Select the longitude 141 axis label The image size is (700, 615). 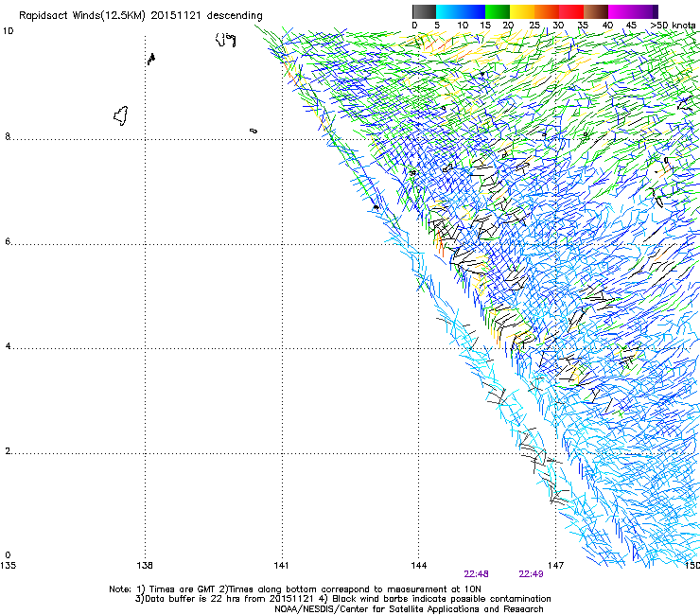281,566
